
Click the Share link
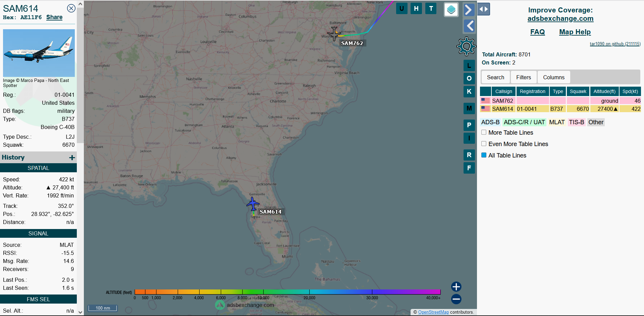[x=54, y=17]
